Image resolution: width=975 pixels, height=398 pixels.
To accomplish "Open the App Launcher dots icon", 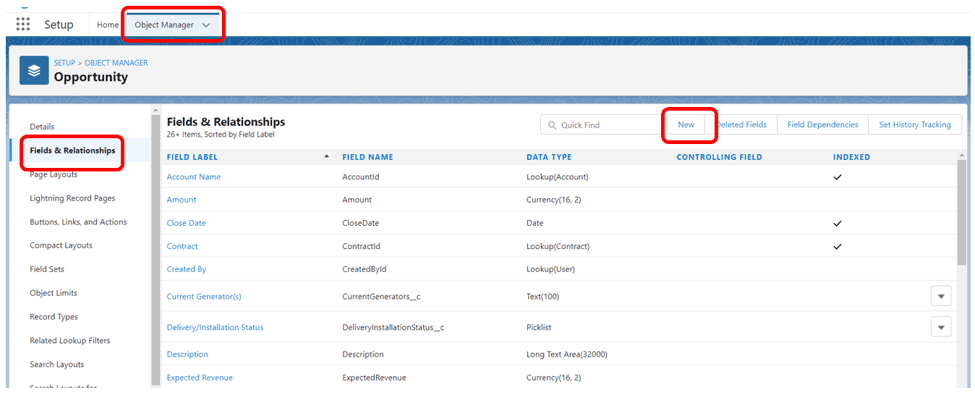I will coord(23,24).
